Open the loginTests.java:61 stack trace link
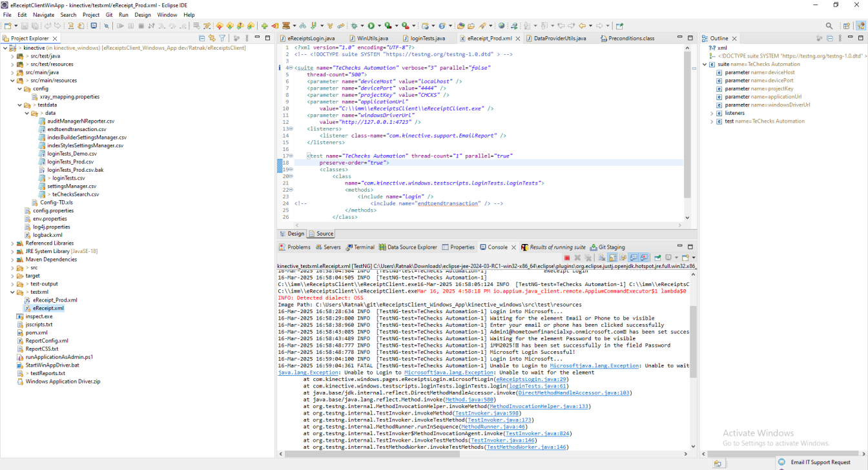The height and width of the screenshot is (470, 868). click(x=537, y=386)
